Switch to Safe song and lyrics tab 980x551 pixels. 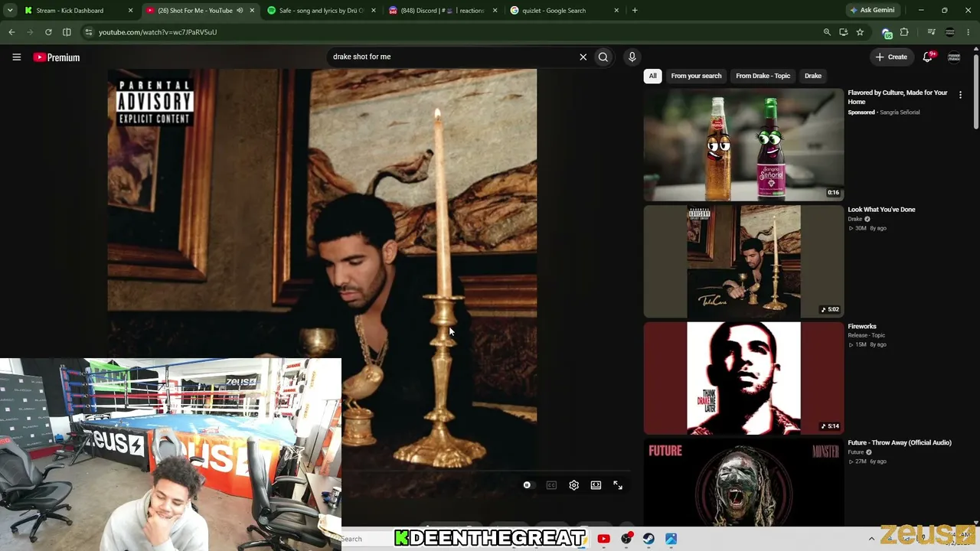322,11
